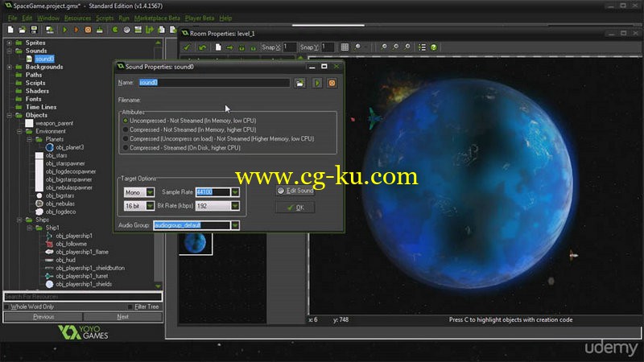Save the project with the floppy disk icon
This screenshot has height=362, width=644.
(x=34, y=30)
